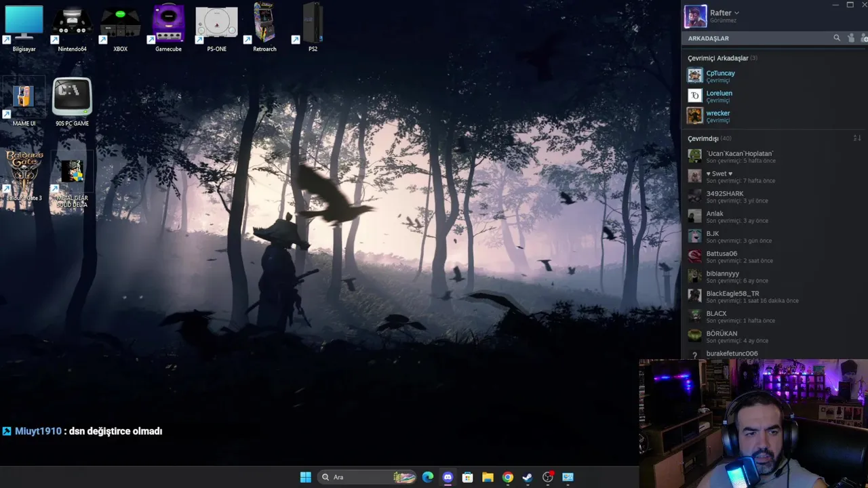Click the ARKADAŞLAR header tab

pyautogui.click(x=708, y=39)
